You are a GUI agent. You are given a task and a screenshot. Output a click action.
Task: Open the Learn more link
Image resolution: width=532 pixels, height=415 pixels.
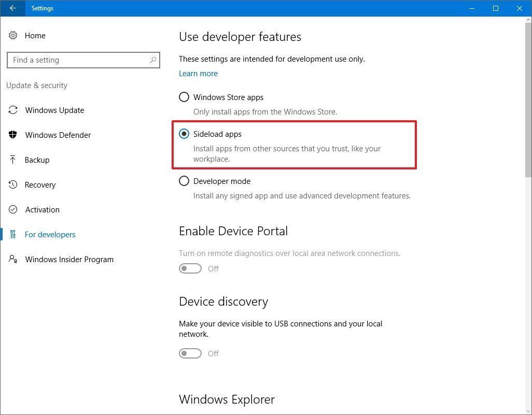point(198,73)
